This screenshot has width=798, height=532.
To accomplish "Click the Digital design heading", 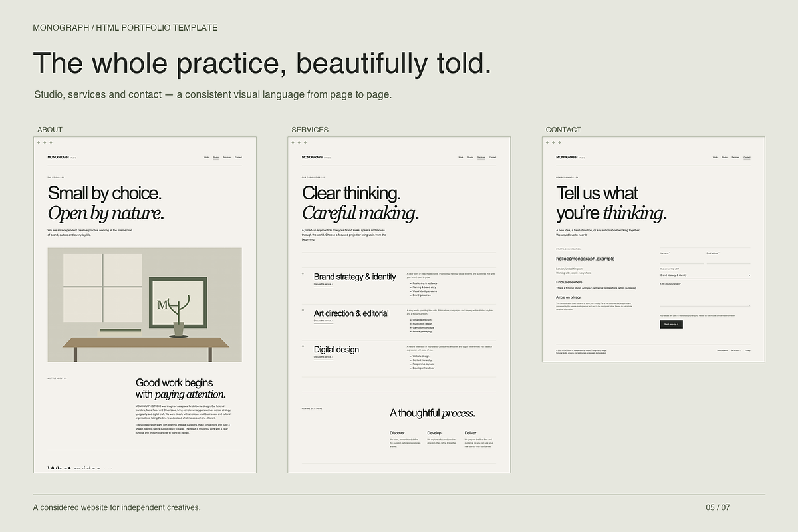I will point(336,350).
